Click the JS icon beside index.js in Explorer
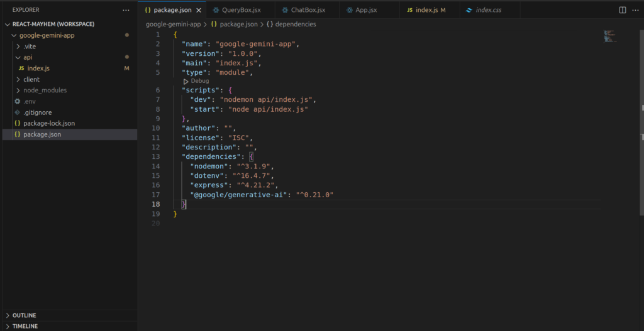644x331 pixels. 21,68
